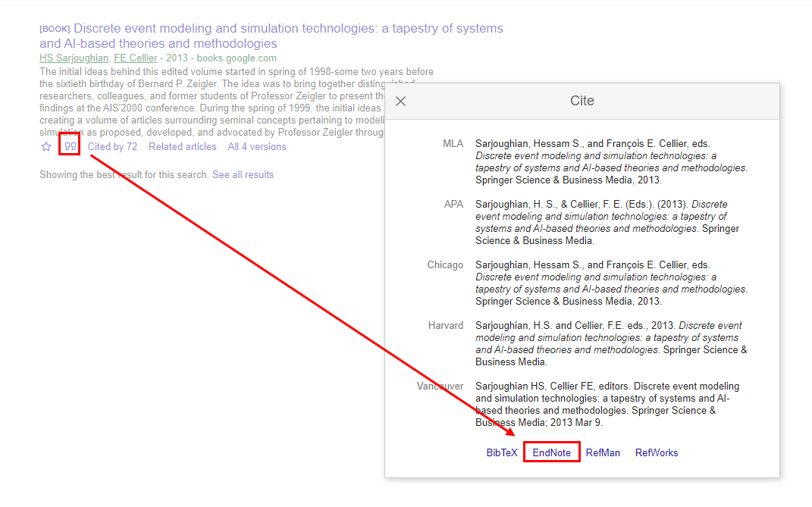Select the Harvard citation text
The image size is (812, 507).
(607, 343)
